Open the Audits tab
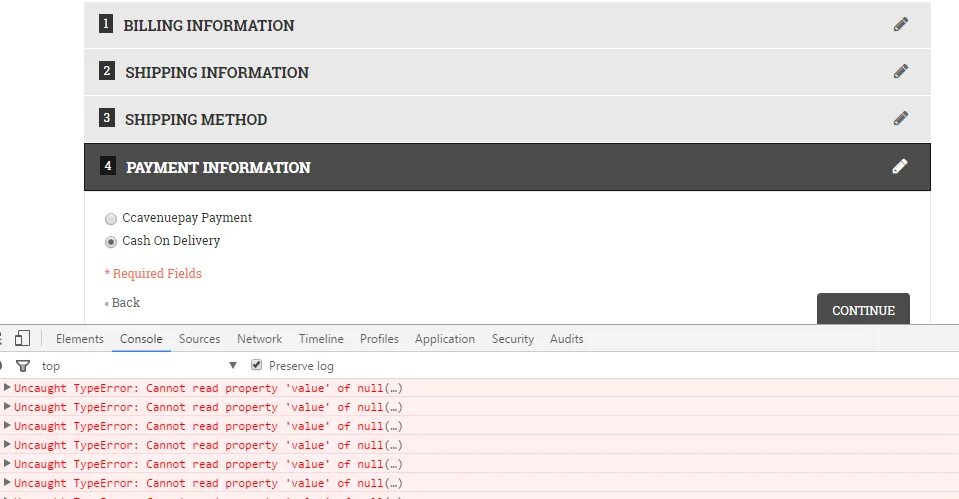Screen dimensions: 959x499 566,339
